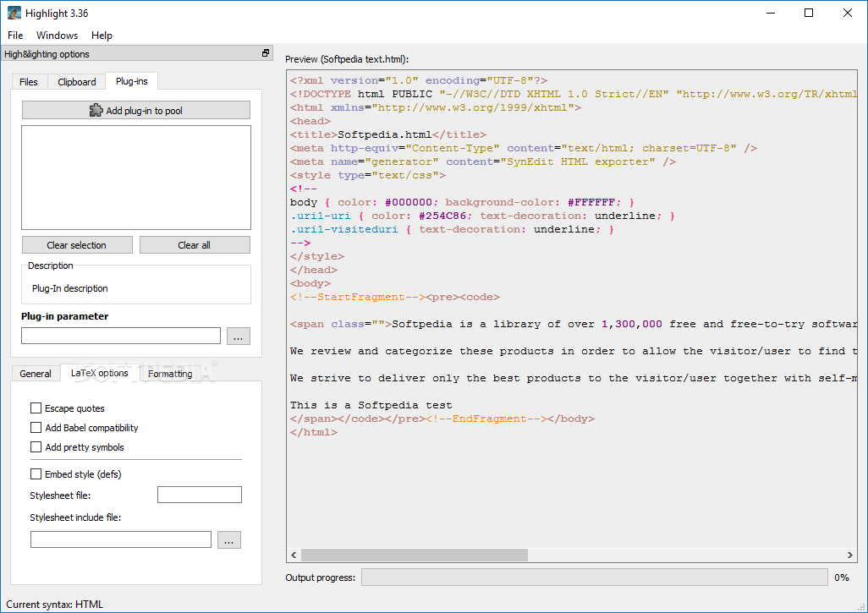The width and height of the screenshot is (868, 613).
Task: Click the Add plug-in to pool button
Action: 136,110
